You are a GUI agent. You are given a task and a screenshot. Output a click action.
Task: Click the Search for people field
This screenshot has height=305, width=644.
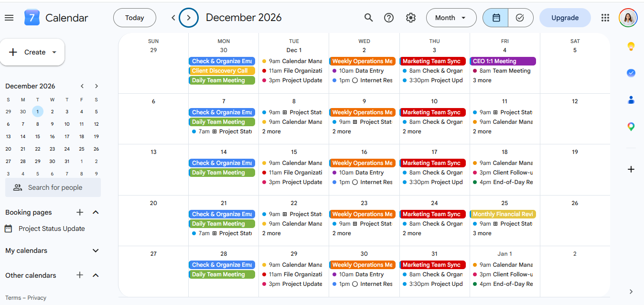tap(53, 187)
